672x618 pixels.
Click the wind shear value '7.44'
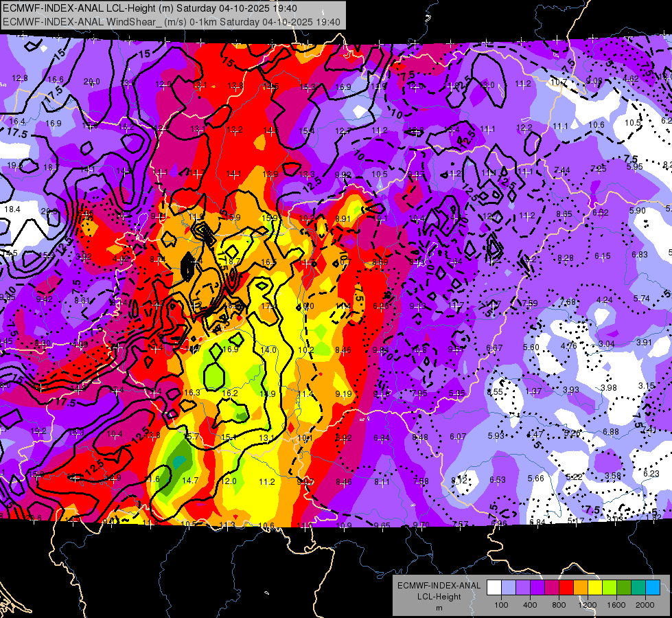pyautogui.click(x=562, y=170)
